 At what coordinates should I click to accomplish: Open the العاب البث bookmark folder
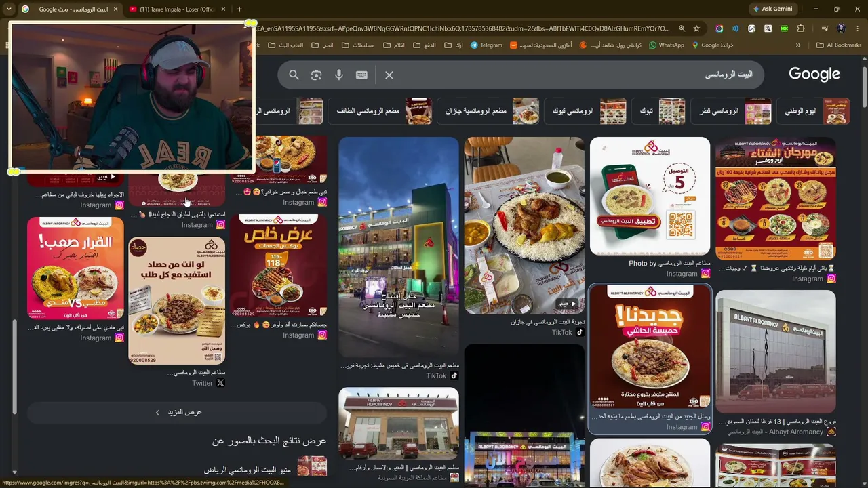pyautogui.click(x=286, y=45)
